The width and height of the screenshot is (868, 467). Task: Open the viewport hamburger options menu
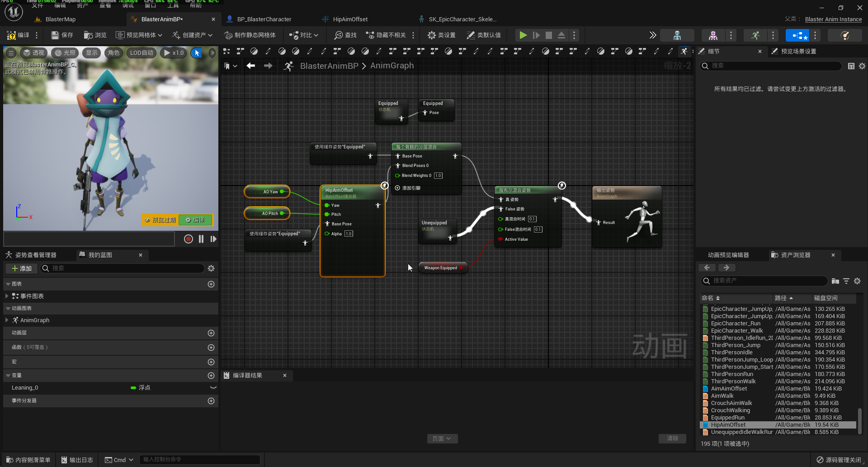tap(11, 53)
